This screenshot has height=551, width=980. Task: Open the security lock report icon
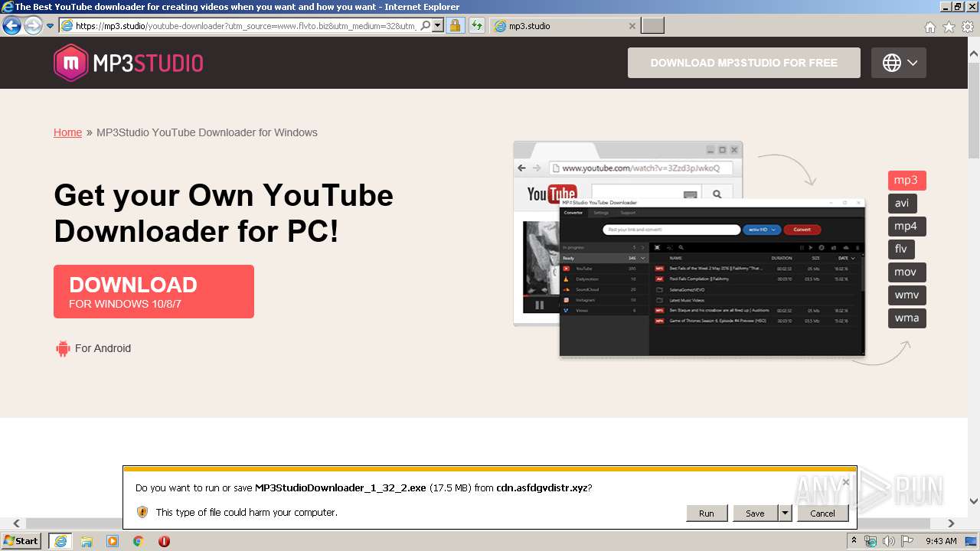pos(455,26)
